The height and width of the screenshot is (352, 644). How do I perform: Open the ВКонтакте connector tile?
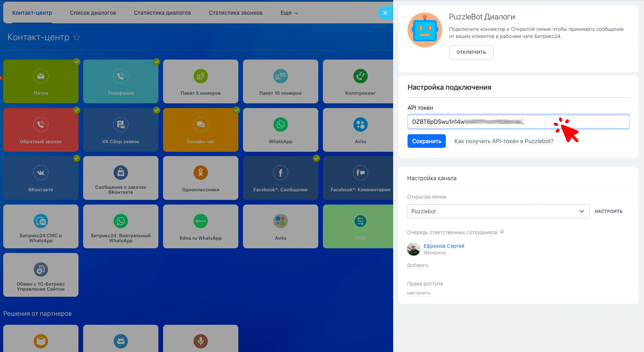pos(41,178)
